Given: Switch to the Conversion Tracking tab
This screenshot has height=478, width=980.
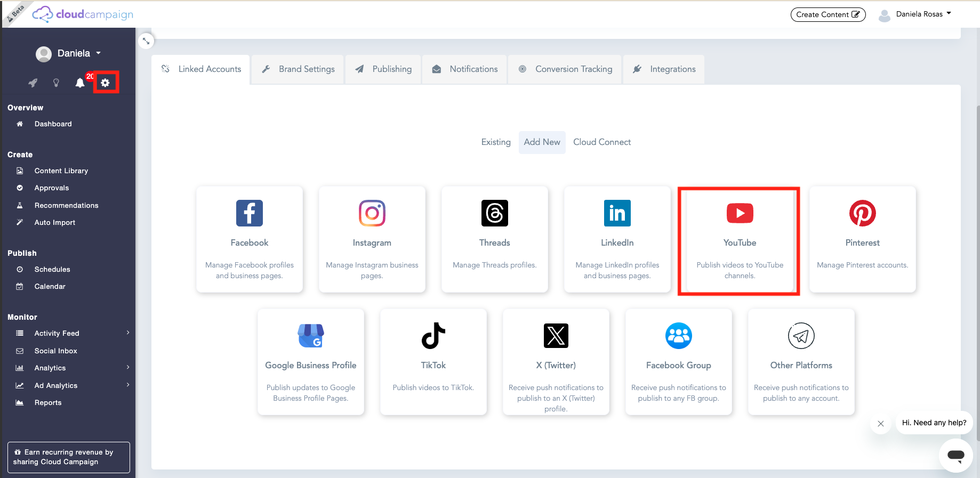Looking at the screenshot, I should (565, 69).
